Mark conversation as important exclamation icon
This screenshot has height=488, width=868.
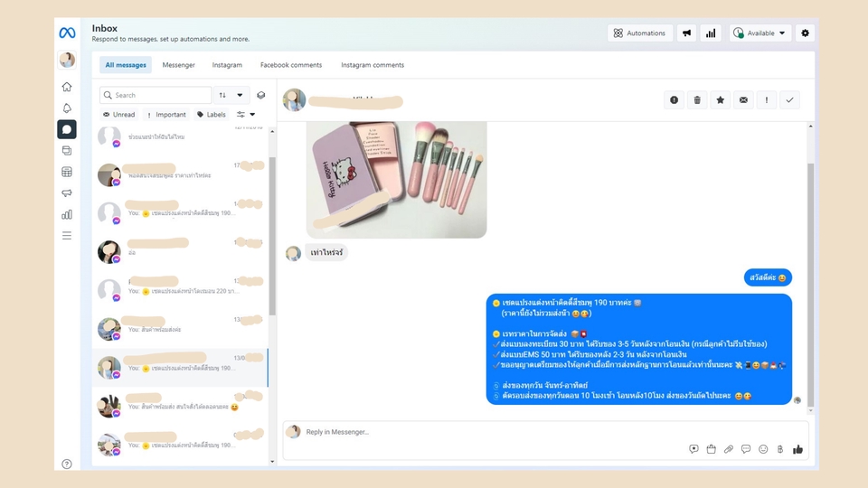pyautogui.click(x=767, y=100)
